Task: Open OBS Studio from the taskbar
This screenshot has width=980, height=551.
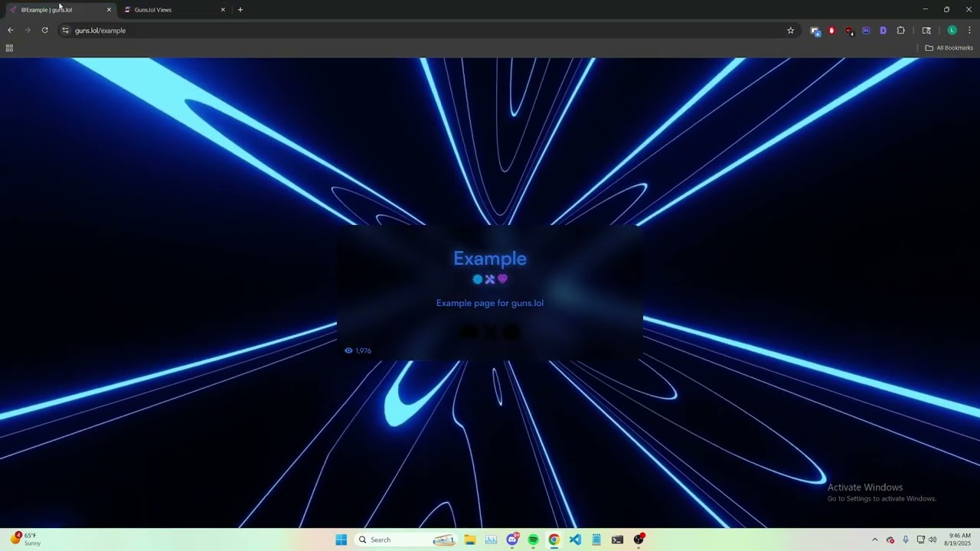Action: (639, 540)
